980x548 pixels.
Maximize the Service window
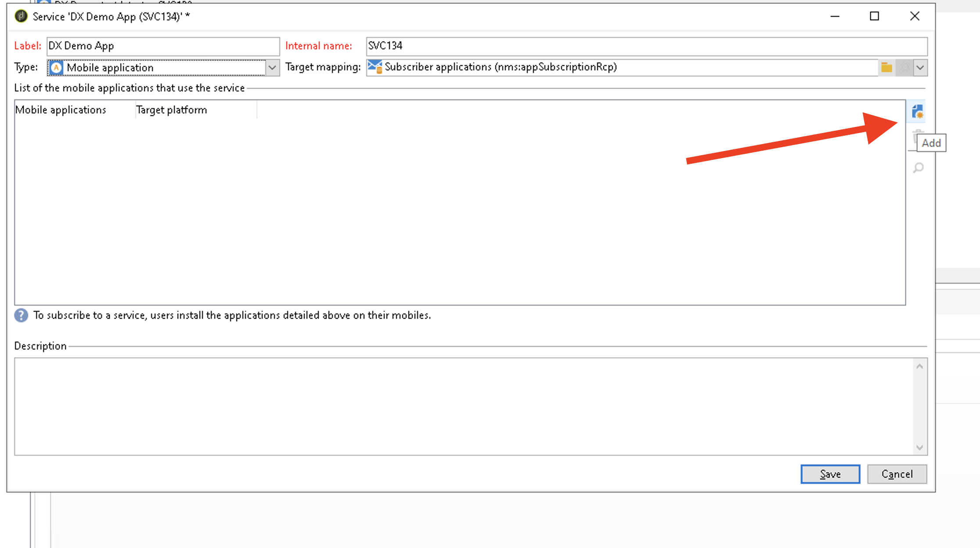pyautogui.click(x=874, y=16)
